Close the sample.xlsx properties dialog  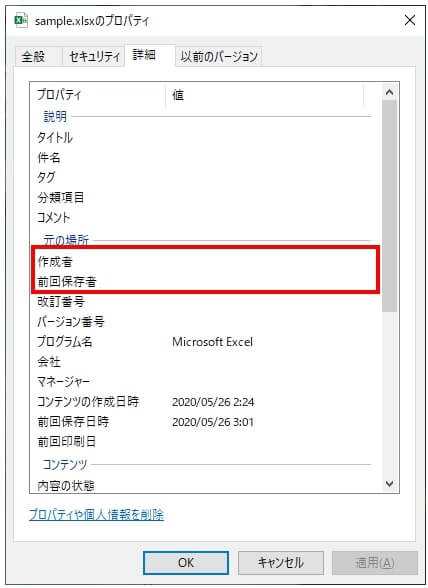(410, 20)
